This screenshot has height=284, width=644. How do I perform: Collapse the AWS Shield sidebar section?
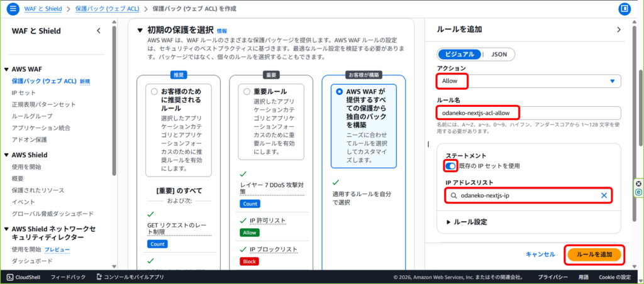click(x=6, y=155)
